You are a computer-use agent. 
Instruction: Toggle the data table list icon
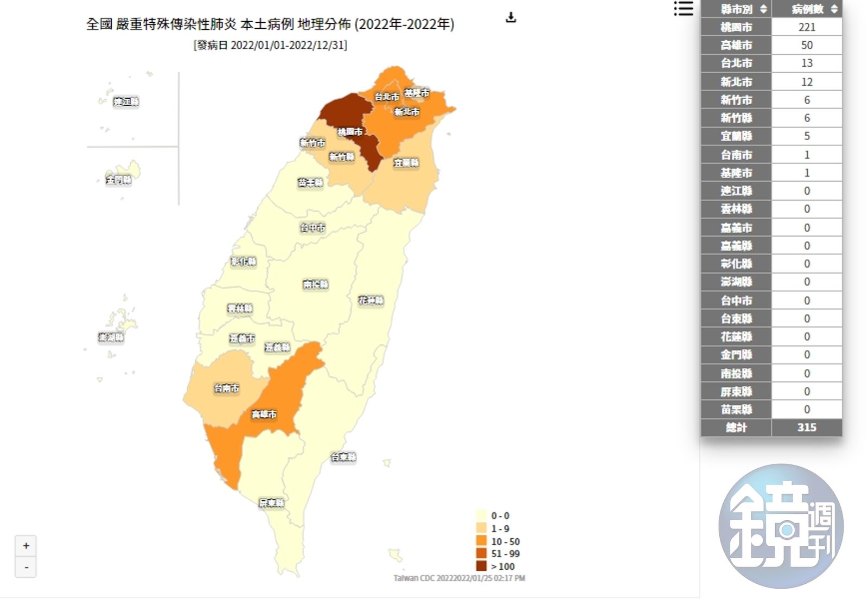[x=683, y=9]
